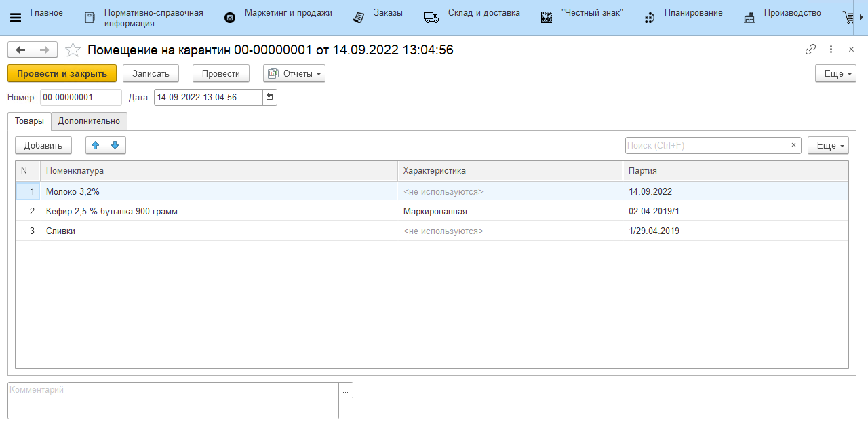The height and width of the screenshot is (426, 868).
Task: Open calendar picker next to date field
Action: pyautogui.click(x=270, y=98)
